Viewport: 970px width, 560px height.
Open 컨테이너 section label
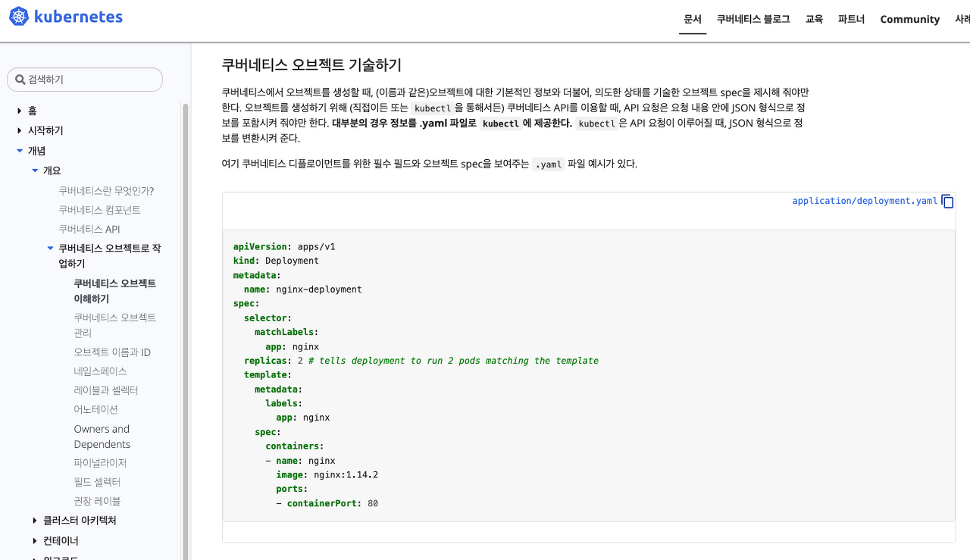(x=61, y=541)
